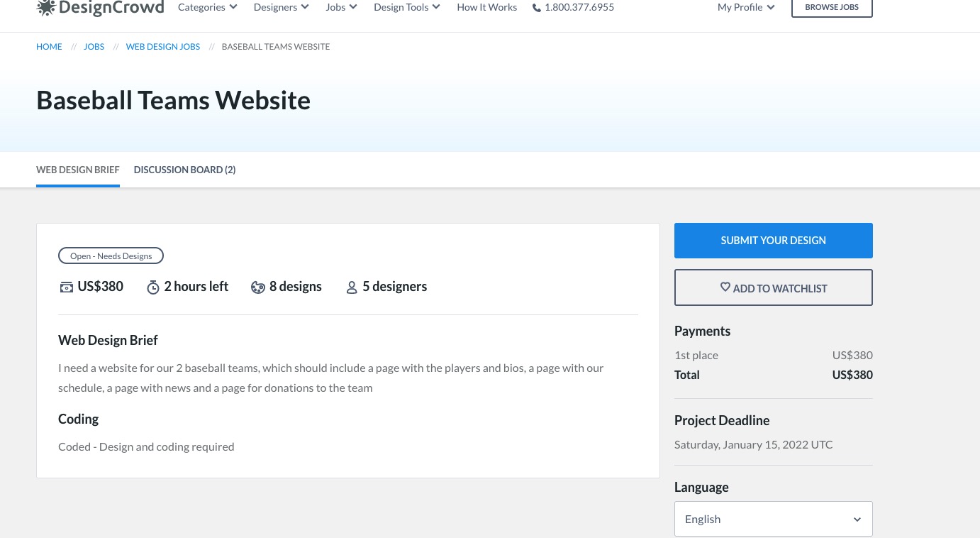Switch to the Discussion Board (2) tab
The height and width of the screenshot is (538, 980).
(185, 170)
